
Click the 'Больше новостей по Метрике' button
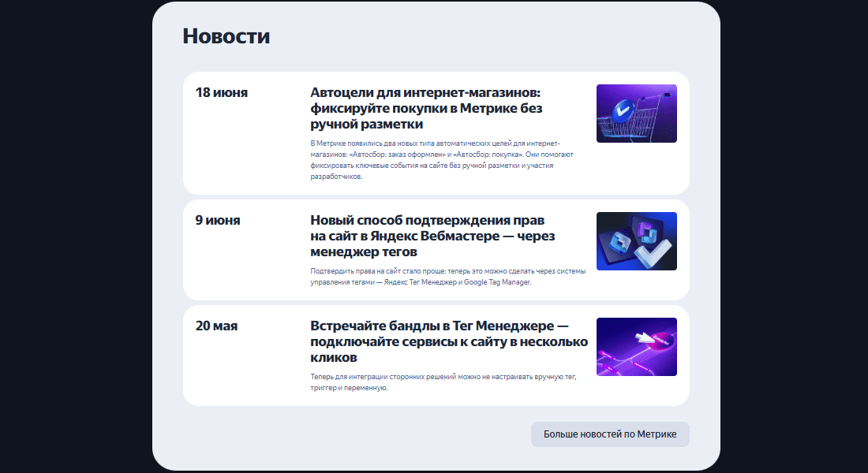coord(610,434)
